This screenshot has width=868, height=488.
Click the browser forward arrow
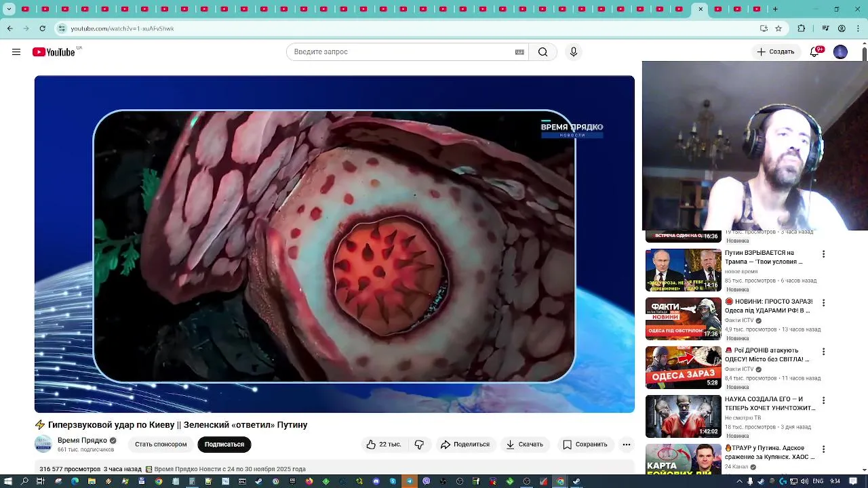[x=26, y=28]
